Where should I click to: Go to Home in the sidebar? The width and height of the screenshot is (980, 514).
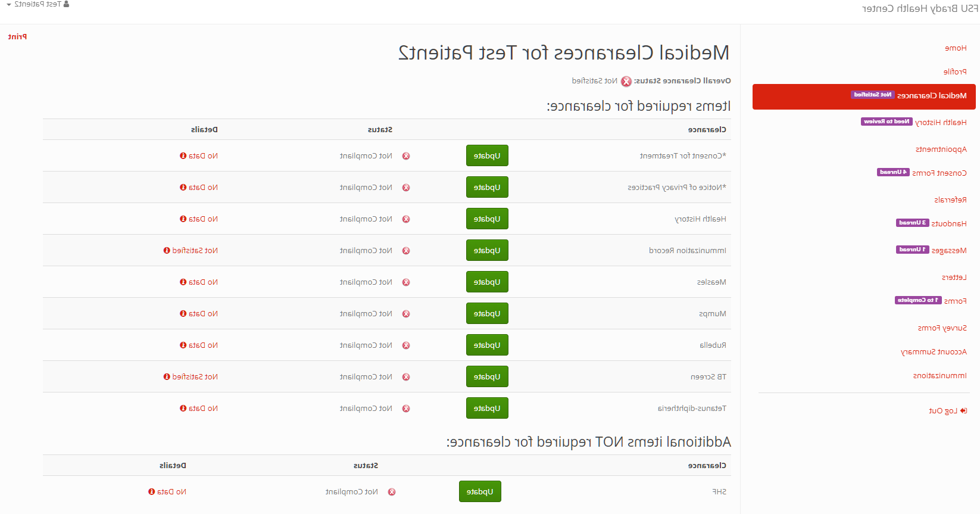[956, 48]
